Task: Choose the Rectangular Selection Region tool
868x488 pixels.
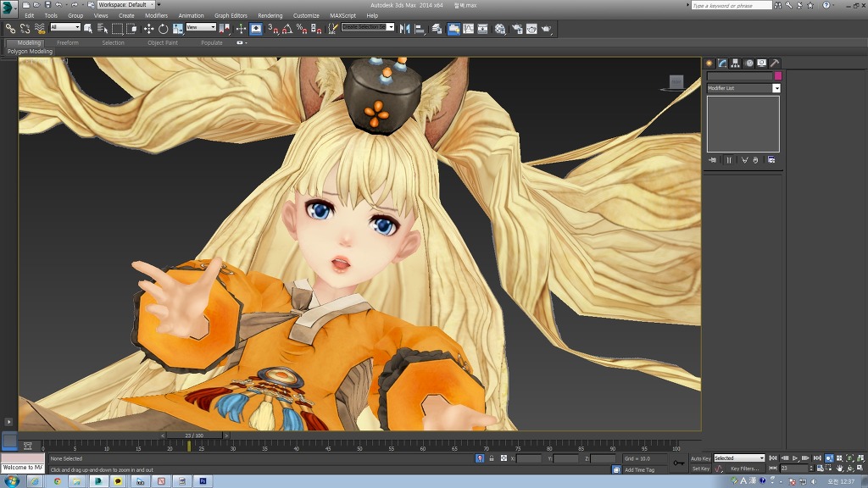Action: (x=117, y=28)
